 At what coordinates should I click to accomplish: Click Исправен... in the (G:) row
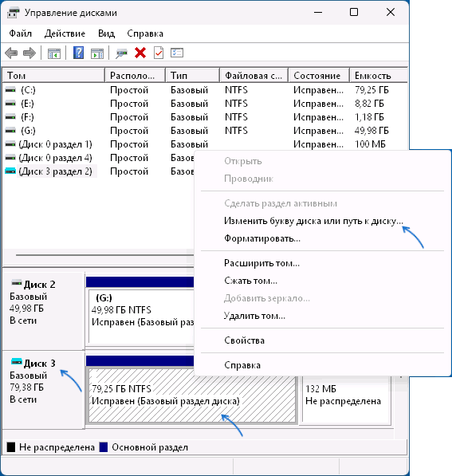tap(318, 131)
